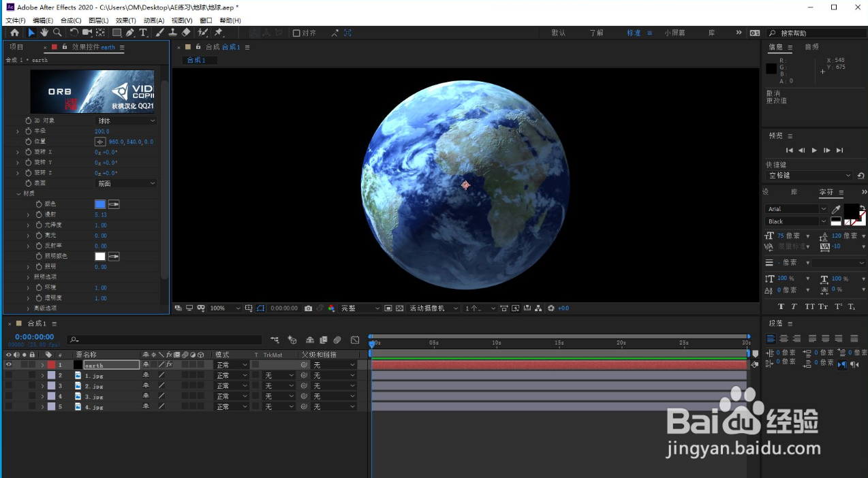Image resolution: width=868 pixels, height=478 pixels.
Task: Pick the Eraser tool
Action: coord(186,33)
